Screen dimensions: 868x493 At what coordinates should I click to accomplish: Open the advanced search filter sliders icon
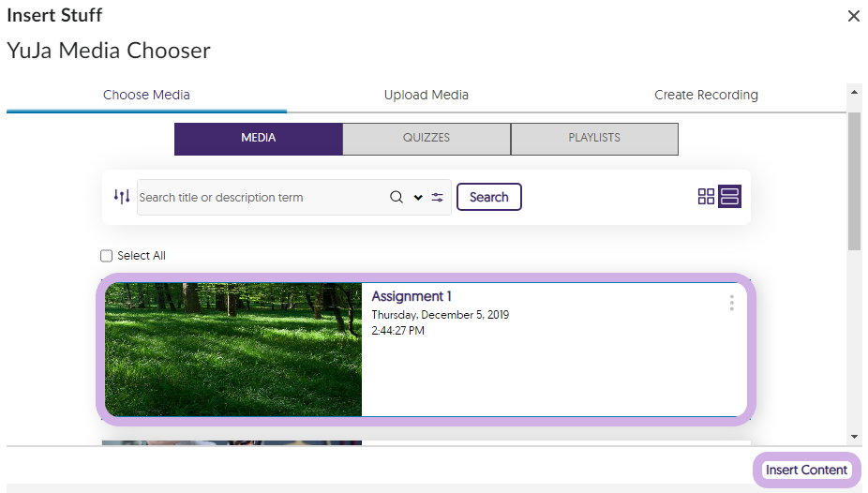(438, 197)
